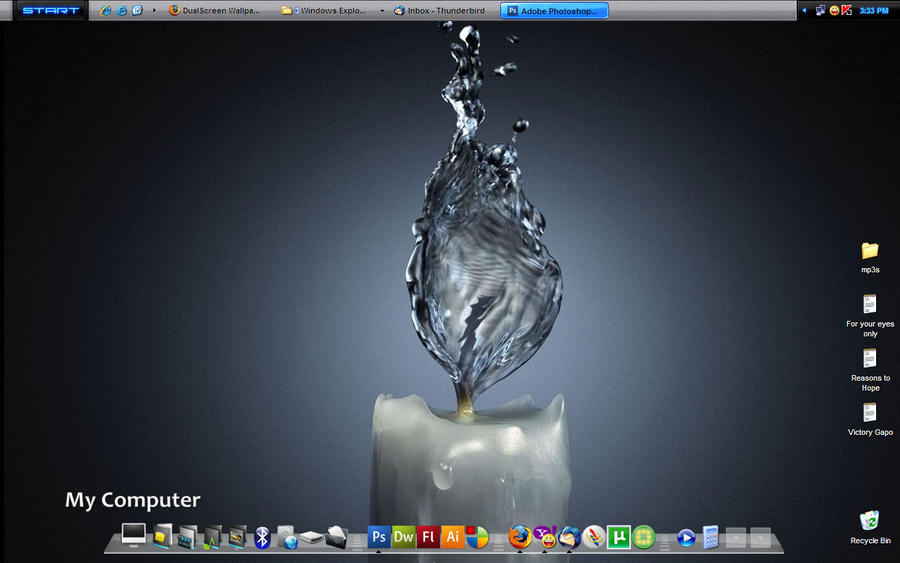
Task: Switch to DualScreen Wallpaper Firefox taskbar tab
Action: (214, 10)
